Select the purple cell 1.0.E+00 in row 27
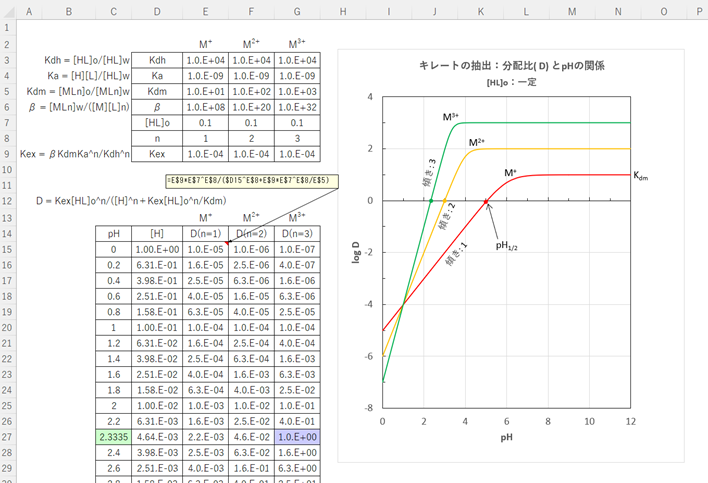 (x=297, y=437)
